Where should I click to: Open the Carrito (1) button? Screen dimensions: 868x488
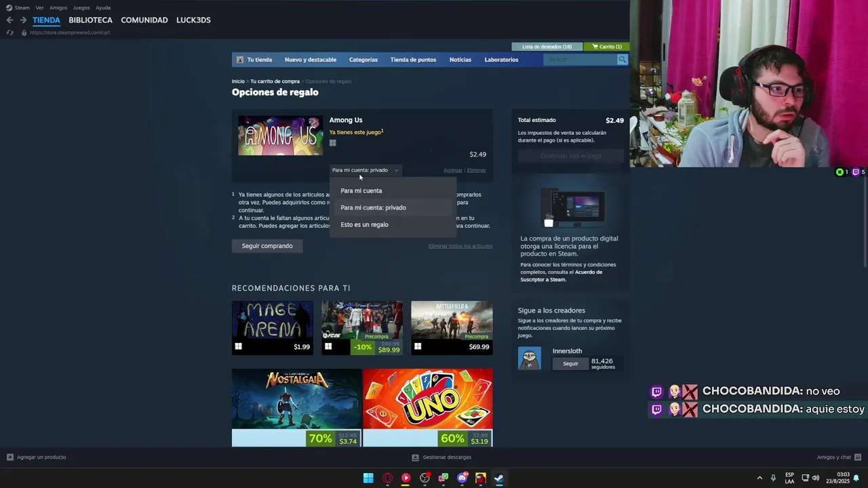click(x=606, y=47)
